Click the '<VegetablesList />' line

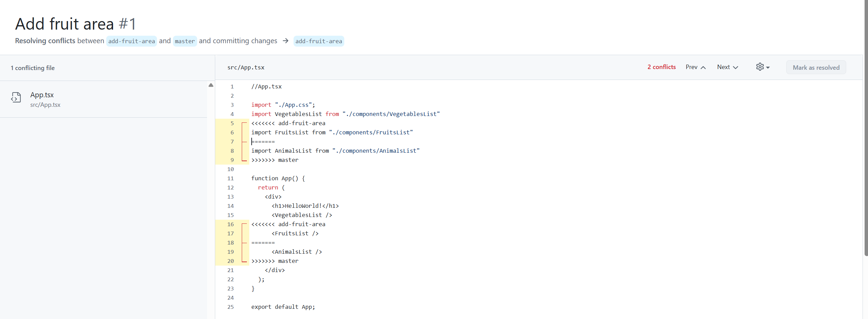pyautogui.click(x=302, y=215)
